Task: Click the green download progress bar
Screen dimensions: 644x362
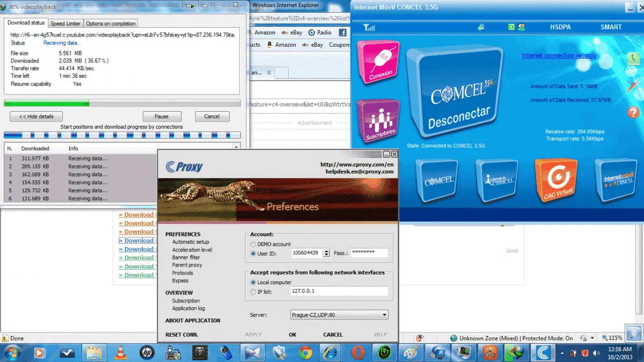Action: click(x=122, y=103)
